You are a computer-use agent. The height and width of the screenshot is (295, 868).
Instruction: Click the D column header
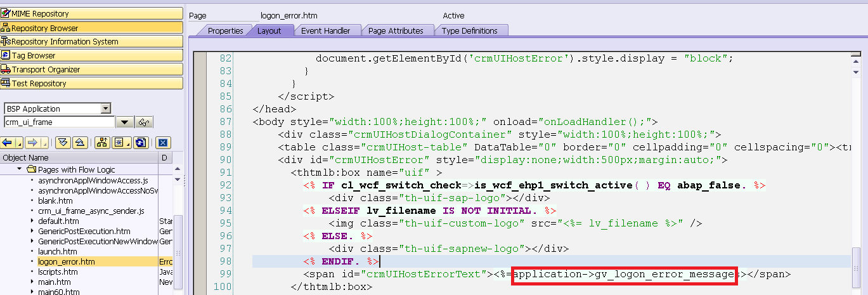tap(165, 157)
